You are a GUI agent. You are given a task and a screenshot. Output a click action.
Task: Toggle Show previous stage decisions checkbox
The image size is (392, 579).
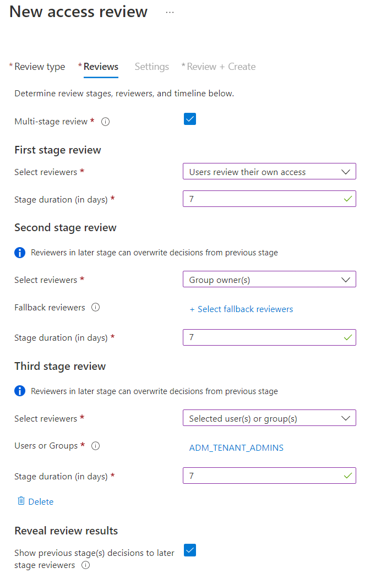click(190, 550)
